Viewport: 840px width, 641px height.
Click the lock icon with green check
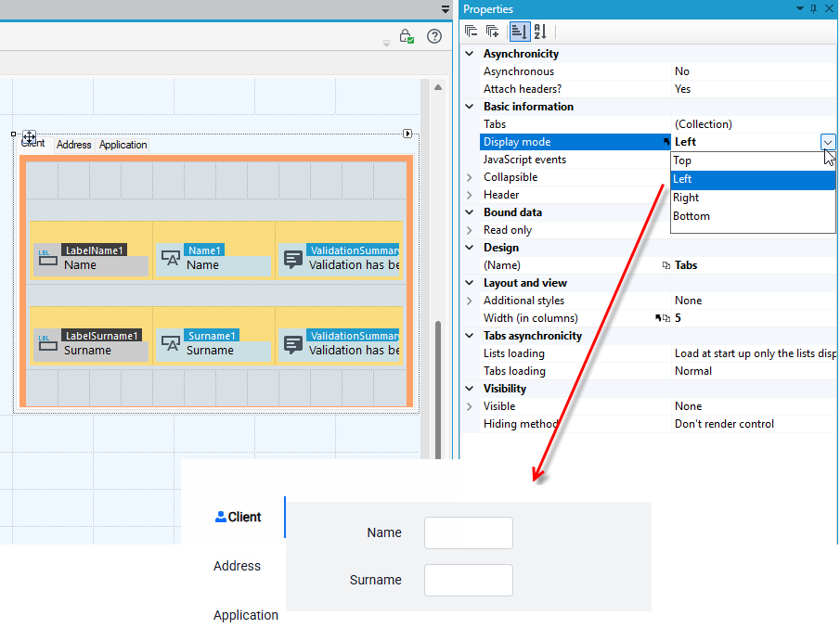[x=407, y=36]
